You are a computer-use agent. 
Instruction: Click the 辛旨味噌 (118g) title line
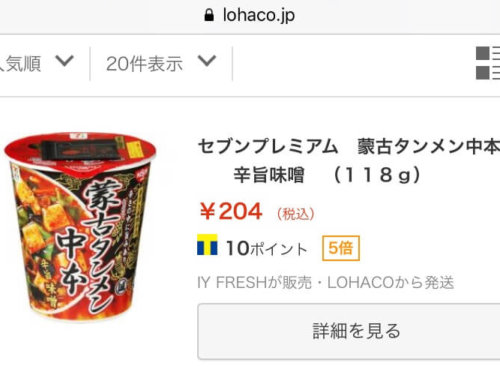(x=327, y=175)
